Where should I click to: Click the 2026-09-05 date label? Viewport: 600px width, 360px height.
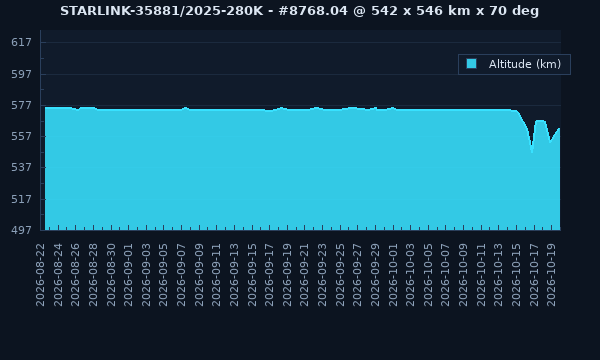163,275
